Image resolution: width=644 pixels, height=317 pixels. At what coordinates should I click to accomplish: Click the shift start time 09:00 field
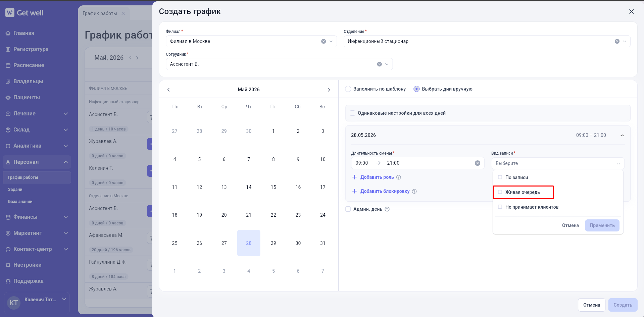click(362, 163)
